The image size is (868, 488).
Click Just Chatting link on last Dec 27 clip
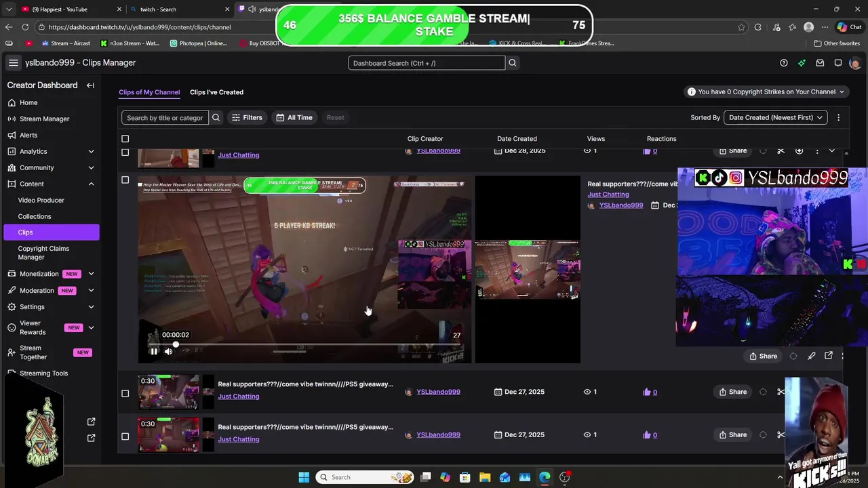tap(239, 439)
